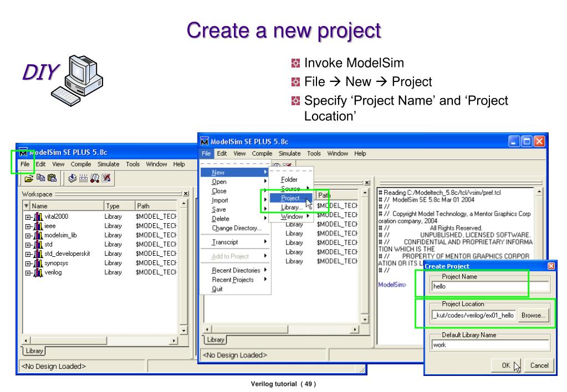Click the Project Location path field
The image size is (567, 392).
(x=473, y=316)
